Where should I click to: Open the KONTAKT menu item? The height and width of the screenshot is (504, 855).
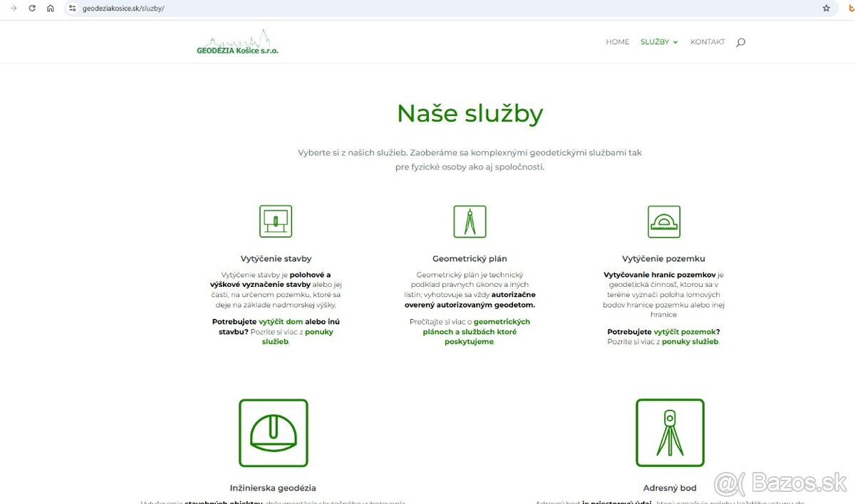click(x=708, y=42)
